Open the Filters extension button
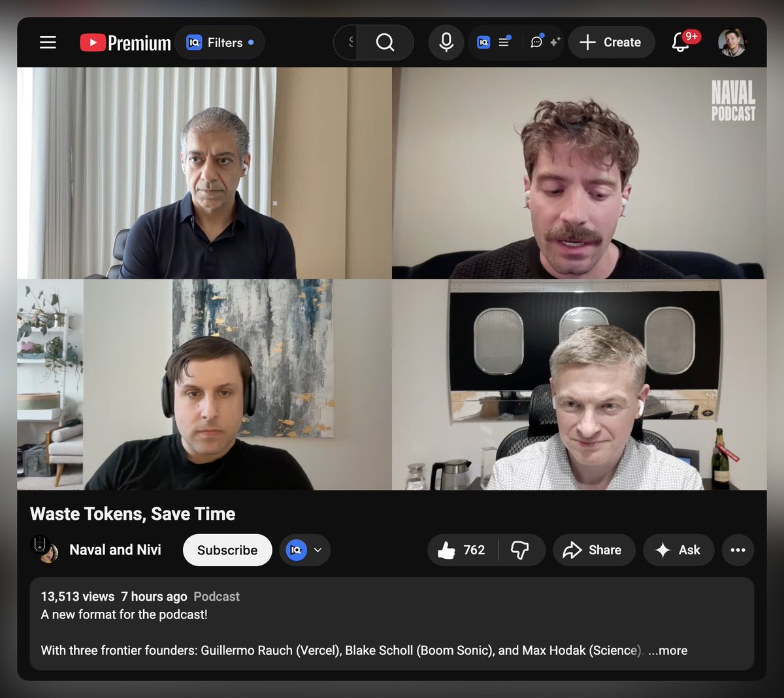 pyautogui.click(x=220, y=42)
